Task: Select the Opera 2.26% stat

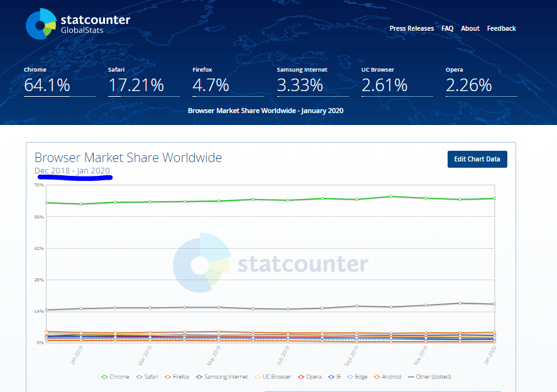Action: point(482,81)
